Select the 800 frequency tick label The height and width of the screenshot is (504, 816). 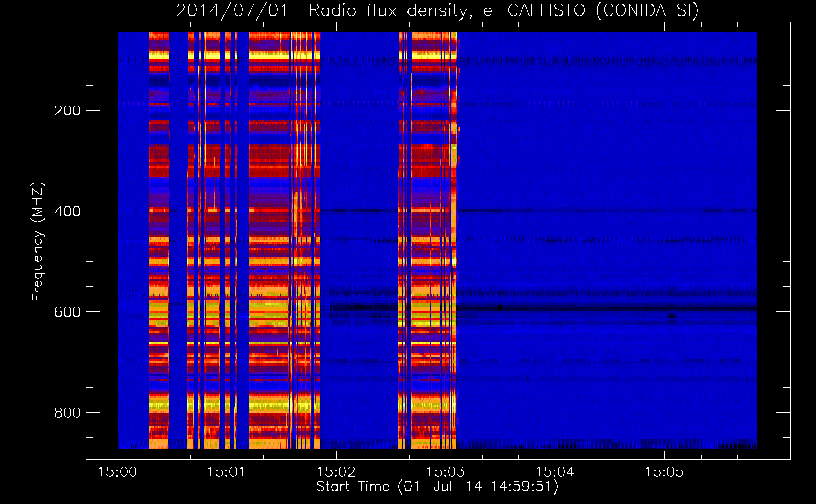68,413
